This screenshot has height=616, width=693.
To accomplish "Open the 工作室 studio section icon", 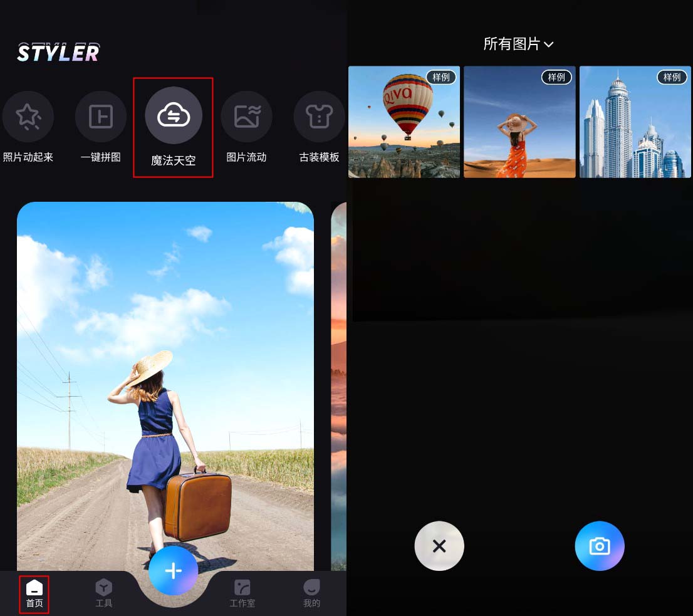I will 242,592.
